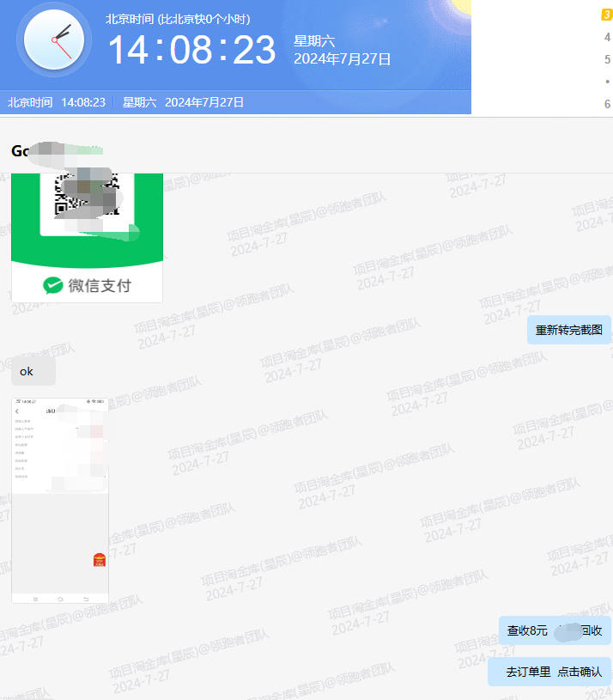The height and width of the screenshot is (700, 613).
Task: Click the 微信支付 logo label
Action: [x=87, y=285]
